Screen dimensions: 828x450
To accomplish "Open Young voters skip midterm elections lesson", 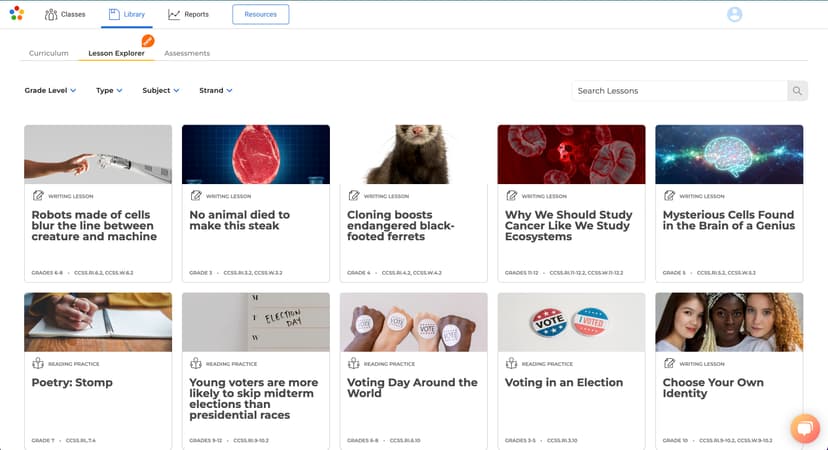I will tap(254, 399).
